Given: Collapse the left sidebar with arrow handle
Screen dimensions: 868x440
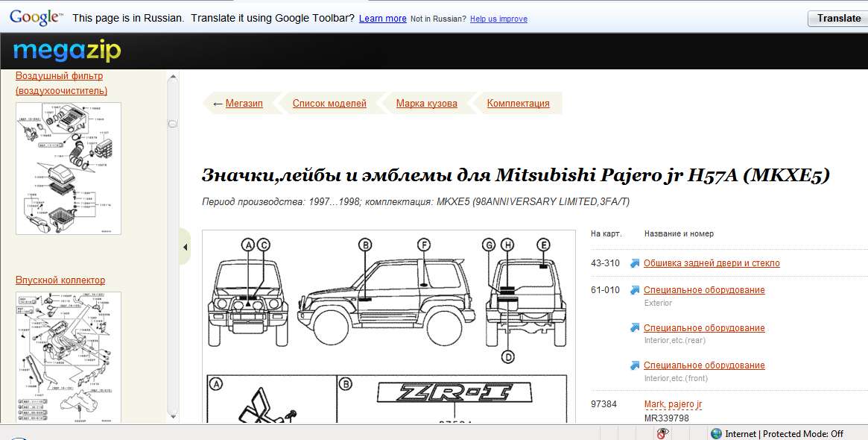Looking at the screenshot, I should 185,248.
